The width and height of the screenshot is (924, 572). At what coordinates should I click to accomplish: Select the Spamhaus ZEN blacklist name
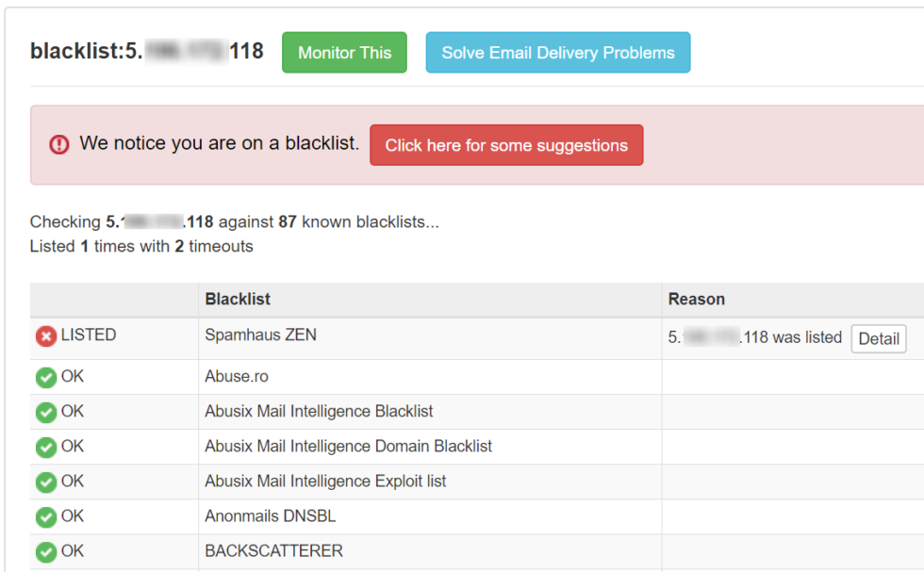tap(260, 335)
